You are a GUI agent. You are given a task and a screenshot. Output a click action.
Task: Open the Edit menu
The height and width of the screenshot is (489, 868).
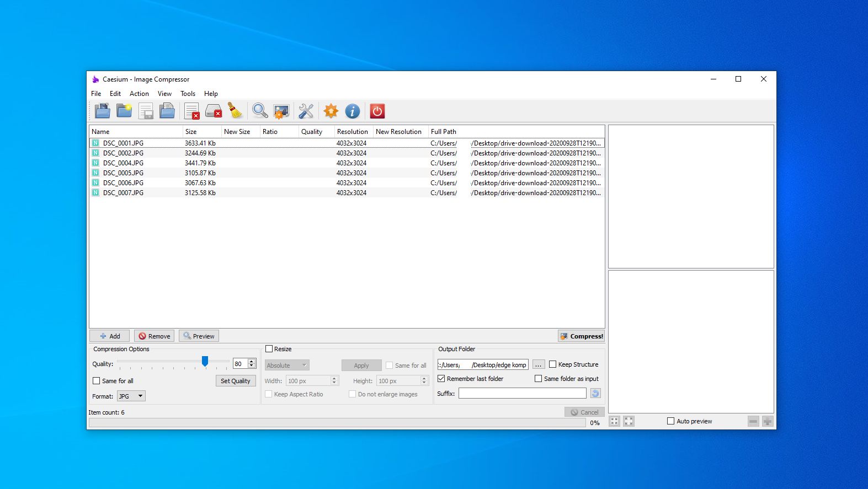click(115, 94)
